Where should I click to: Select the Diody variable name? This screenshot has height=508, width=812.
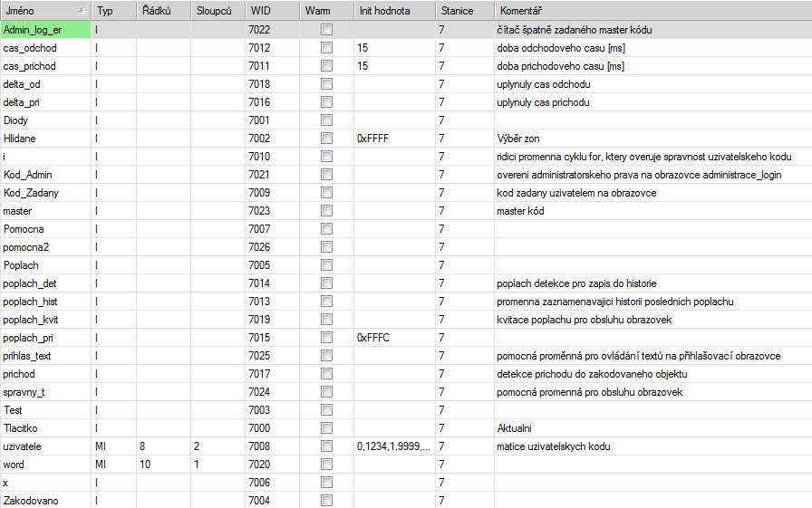pyautogui.click(x=15, y=120)
